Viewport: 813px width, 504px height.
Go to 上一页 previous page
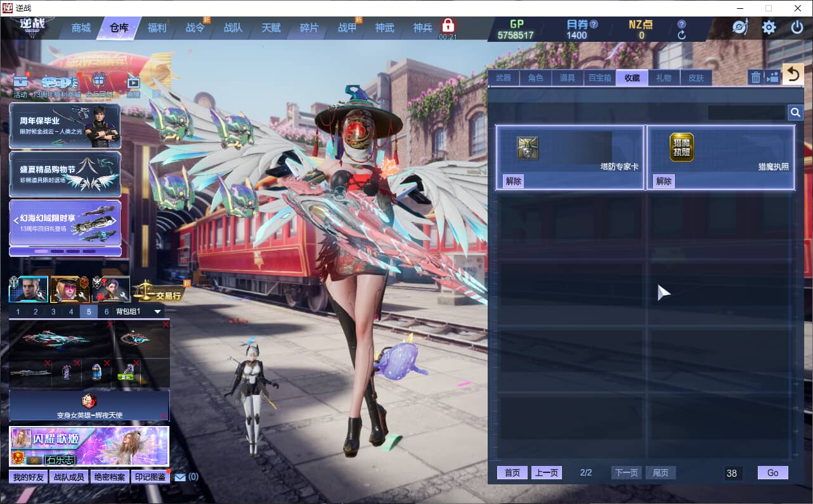click(x=546, y=473)
